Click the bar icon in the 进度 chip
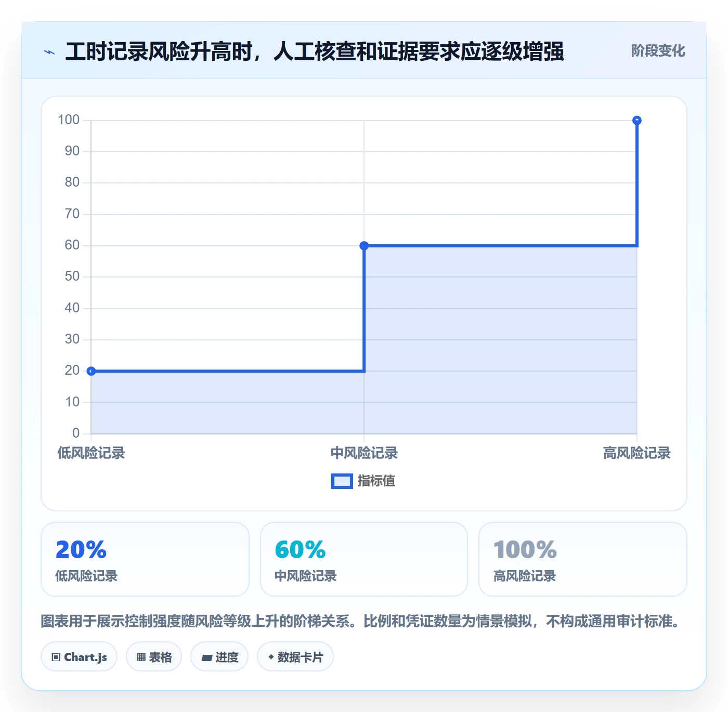Image resolution: width=728 pixels, height=712 pixels. click(x=206, y=658)
